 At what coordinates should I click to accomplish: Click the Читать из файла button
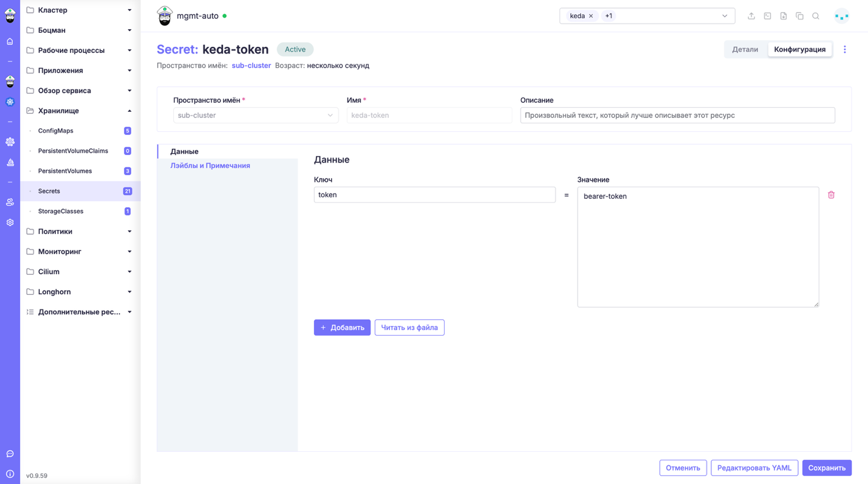click(x=409, y=328)
